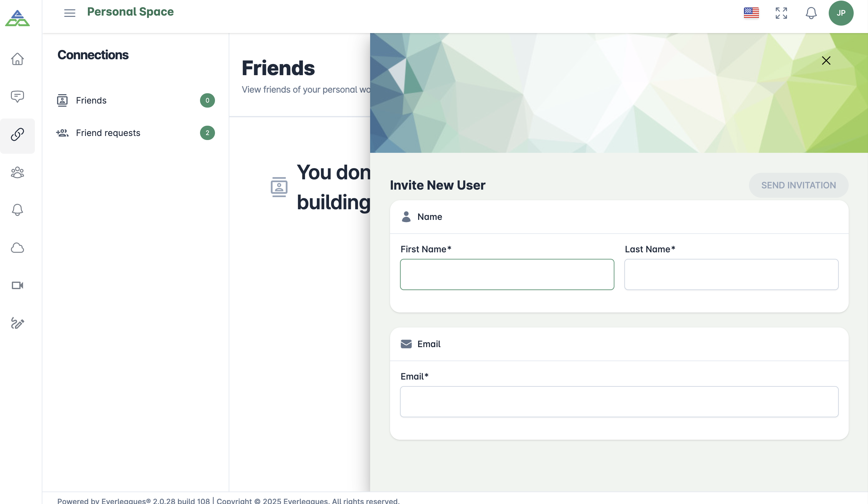Click the top bar notification bell
868x504 pixels.
(811, 13)
